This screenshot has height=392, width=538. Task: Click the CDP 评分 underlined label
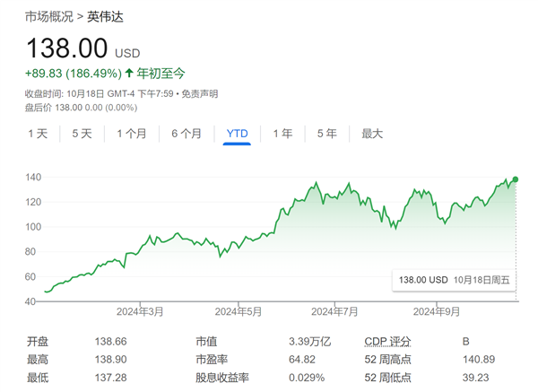tap(389, 342)
